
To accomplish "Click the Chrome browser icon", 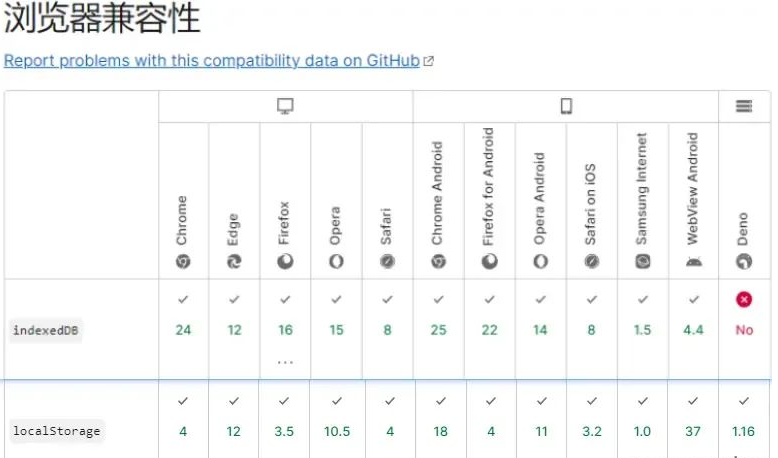I will [x=183, y=261].
